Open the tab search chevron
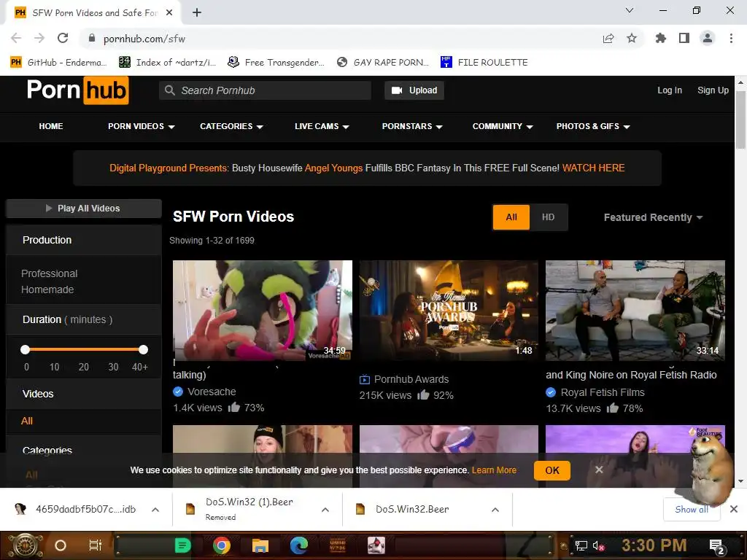Screen dimensions: 747x560 [x=630, y=10]
